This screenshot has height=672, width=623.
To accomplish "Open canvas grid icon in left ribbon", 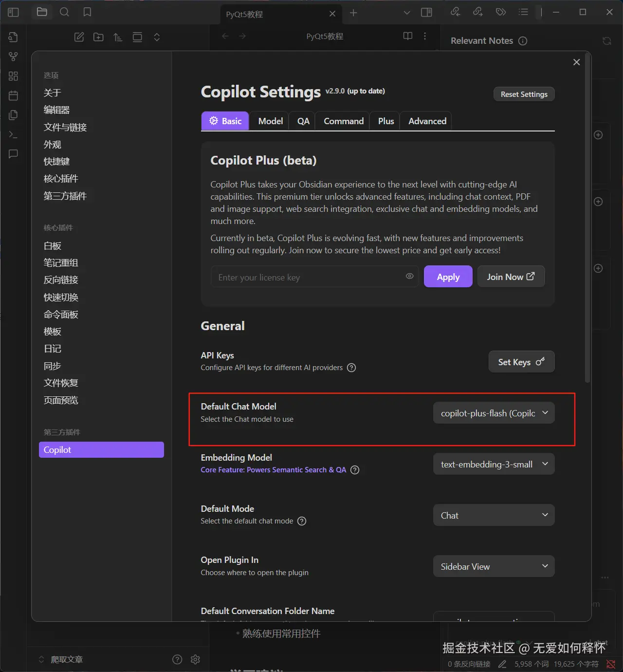I will pyautogui.click(x=13, y=76).
